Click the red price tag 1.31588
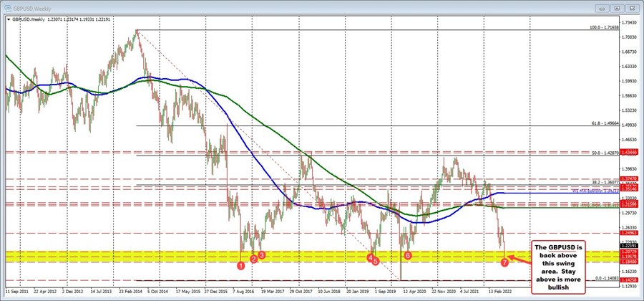Image resolution: width=644 pixels, height=301 pixels. 628,204
